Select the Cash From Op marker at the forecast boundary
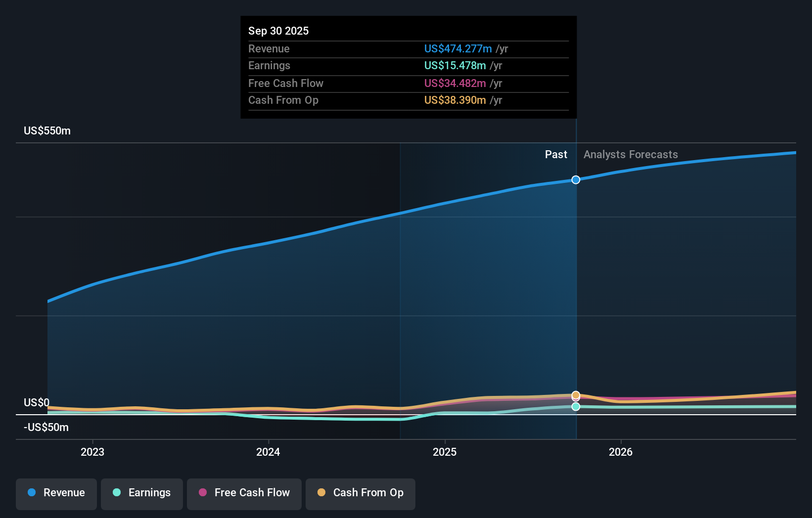 pyautogui.click(x=575, y=395)
